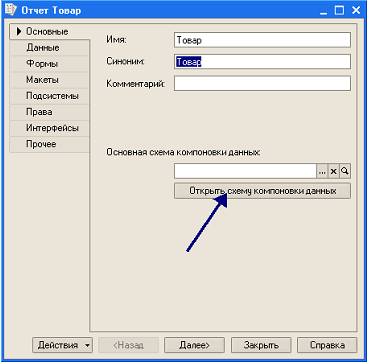Open the Формы tab
The width and height of the screenshot is (368, 363).
pos(50,64)
